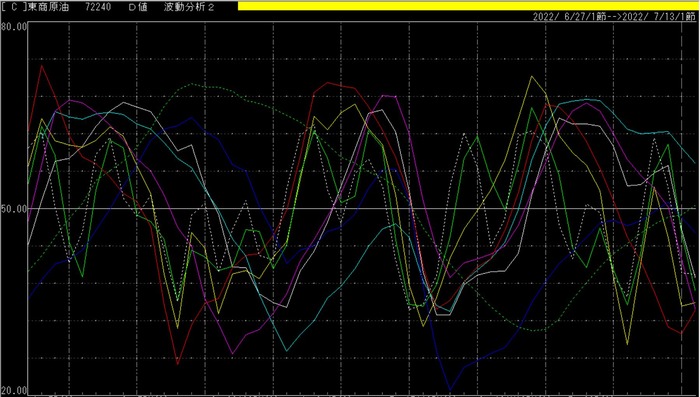The height and width of the screenshot is (397, 700).
Task: Click the 80.00 axis label
Action: (14, 27)
